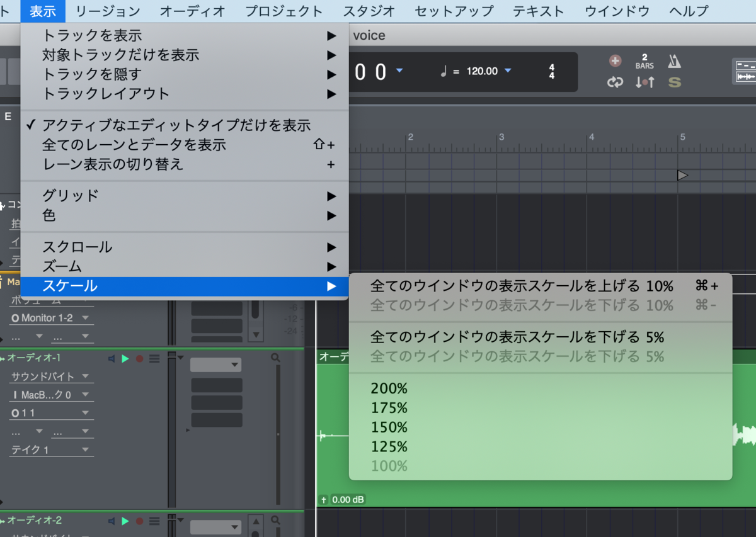Mute the オーディオ-1 track speaker icon
Viewport: 756px width, 537px height.
coord(111,358)
